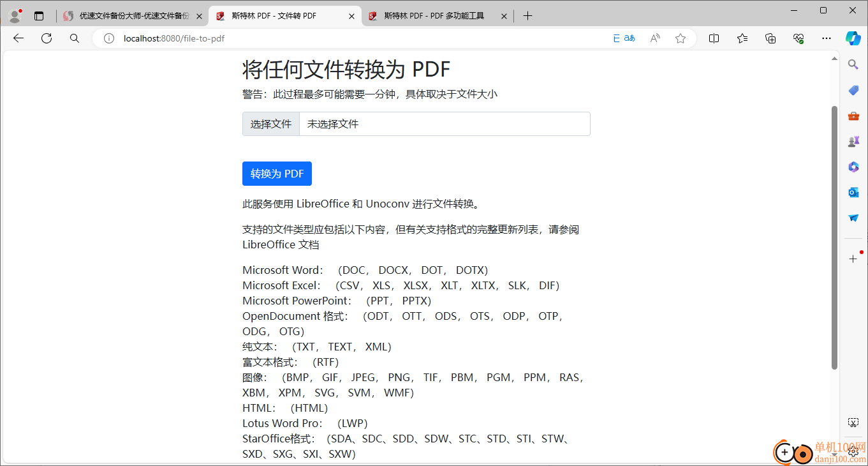Screen dimensions: 868x466
Task: Close the 优速文件备份大师 tab
Action: click(199, 16)
